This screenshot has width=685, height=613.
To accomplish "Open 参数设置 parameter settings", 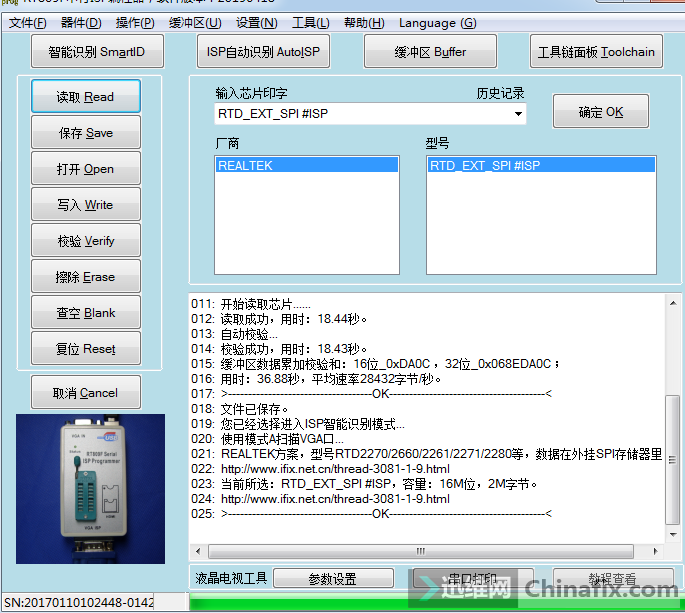I will pos(333,579).
